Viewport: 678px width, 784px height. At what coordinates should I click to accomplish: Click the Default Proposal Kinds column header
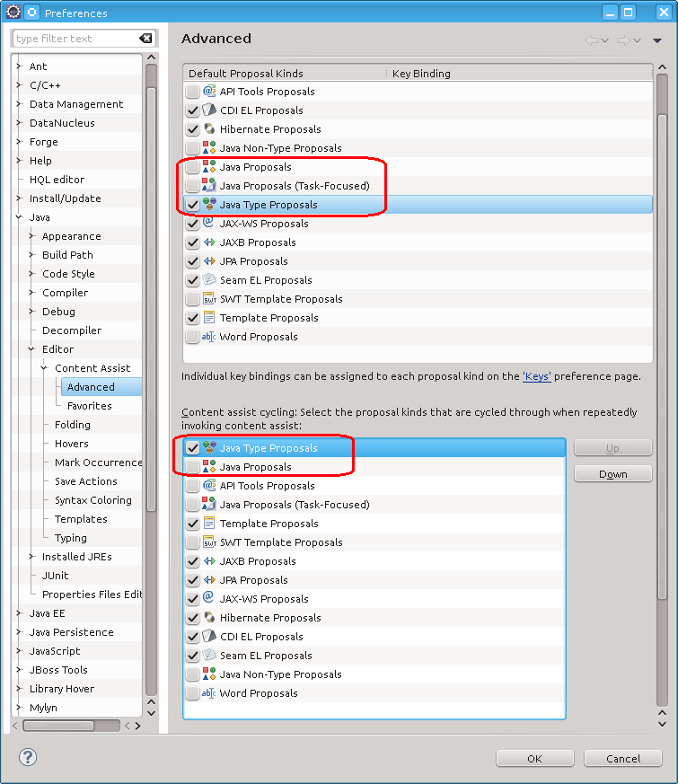[x=285, y=74]
